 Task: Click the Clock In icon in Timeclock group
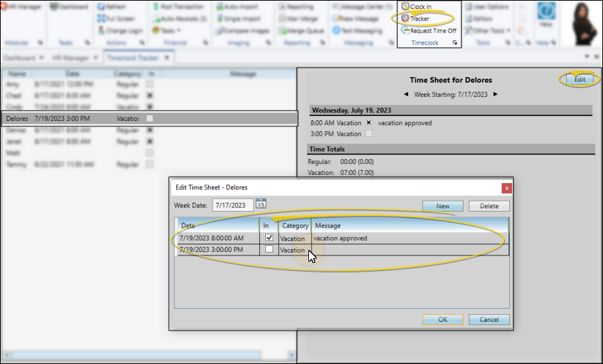[x=405, y=7]
